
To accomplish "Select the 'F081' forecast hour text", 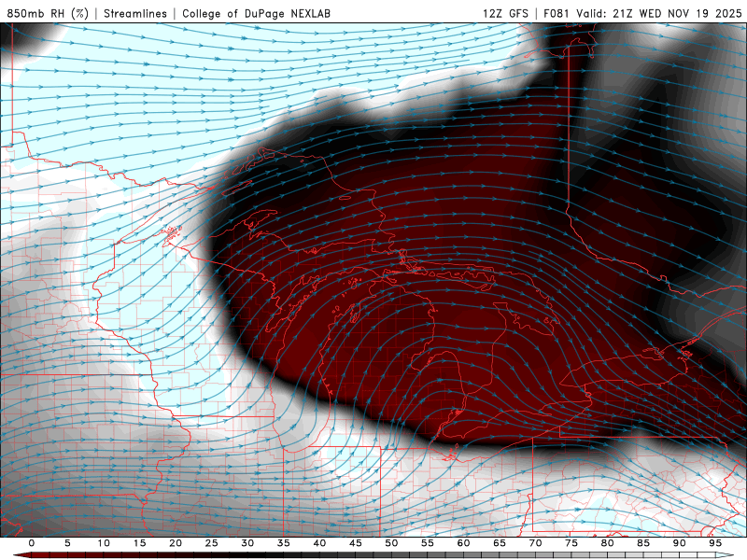I will pos(557,13).
